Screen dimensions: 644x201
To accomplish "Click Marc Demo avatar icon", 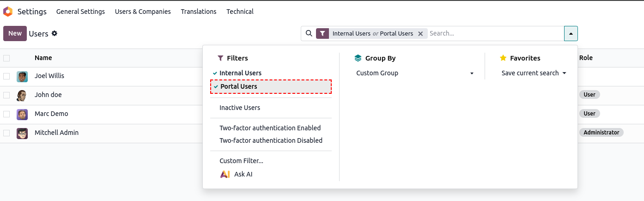I will [x=22, y=114].
